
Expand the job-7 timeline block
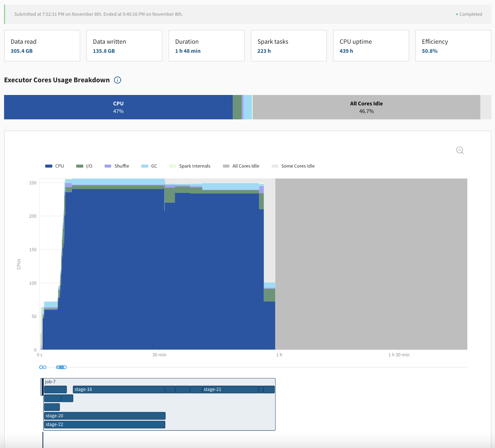click(x=50, y=382)
